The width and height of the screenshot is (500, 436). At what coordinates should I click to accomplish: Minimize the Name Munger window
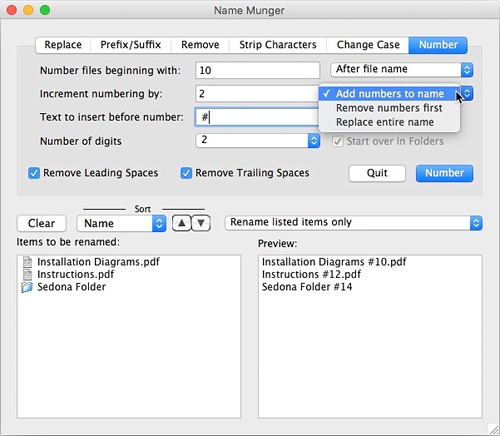pos(28,10)
